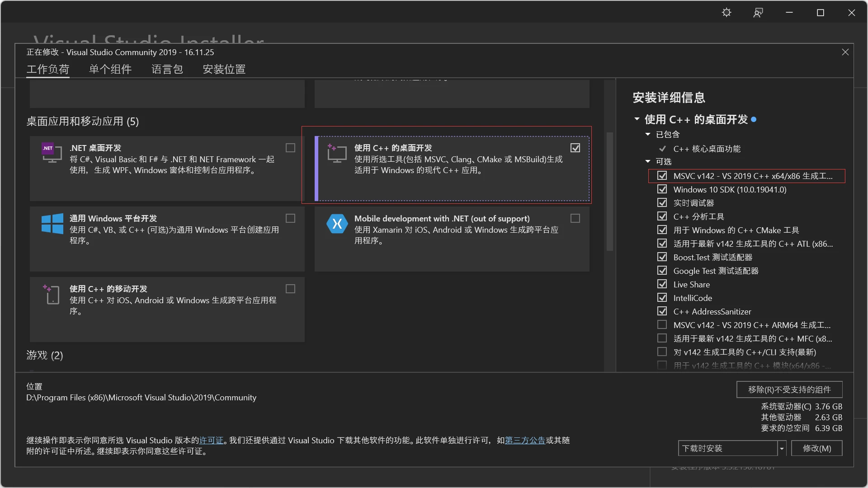Click the install path D:\Program Files (x86) text
The width and height of the screenshot is (868, 488).
point(141,398)
